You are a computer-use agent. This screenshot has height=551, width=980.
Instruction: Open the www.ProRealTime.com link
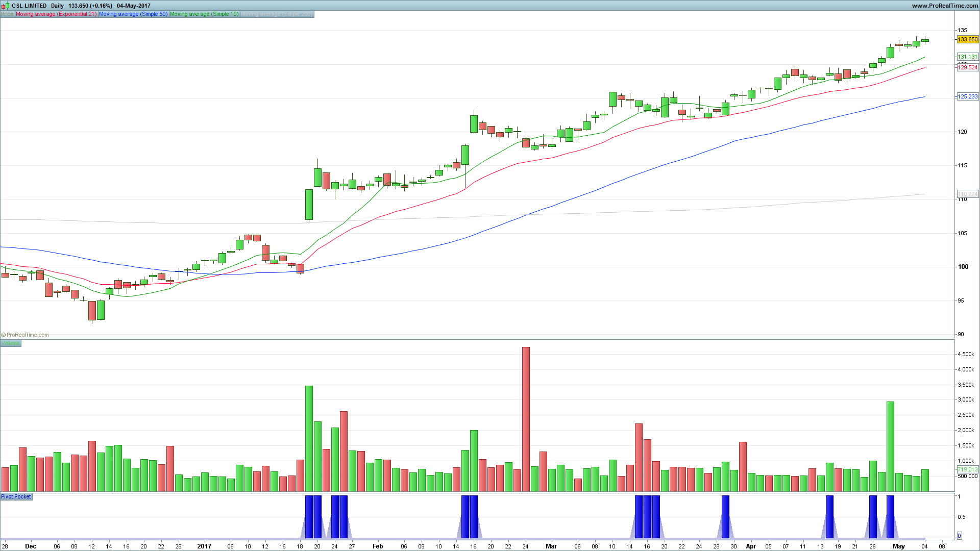click(x=945, y=6)
